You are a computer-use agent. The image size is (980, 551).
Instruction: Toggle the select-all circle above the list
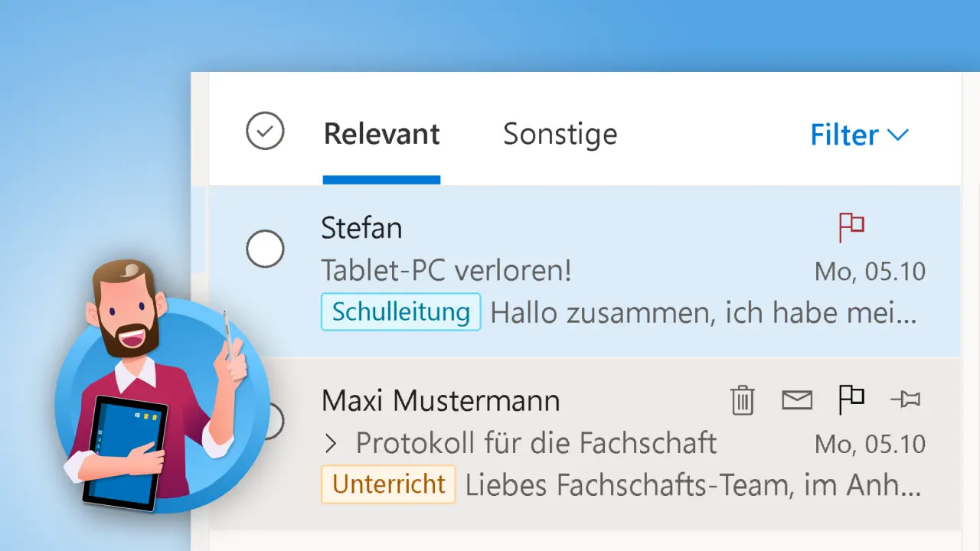265,131
